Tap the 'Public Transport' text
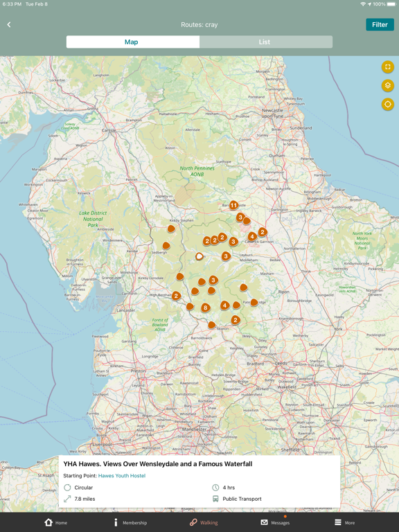The image size is (399, 532). 242,499
